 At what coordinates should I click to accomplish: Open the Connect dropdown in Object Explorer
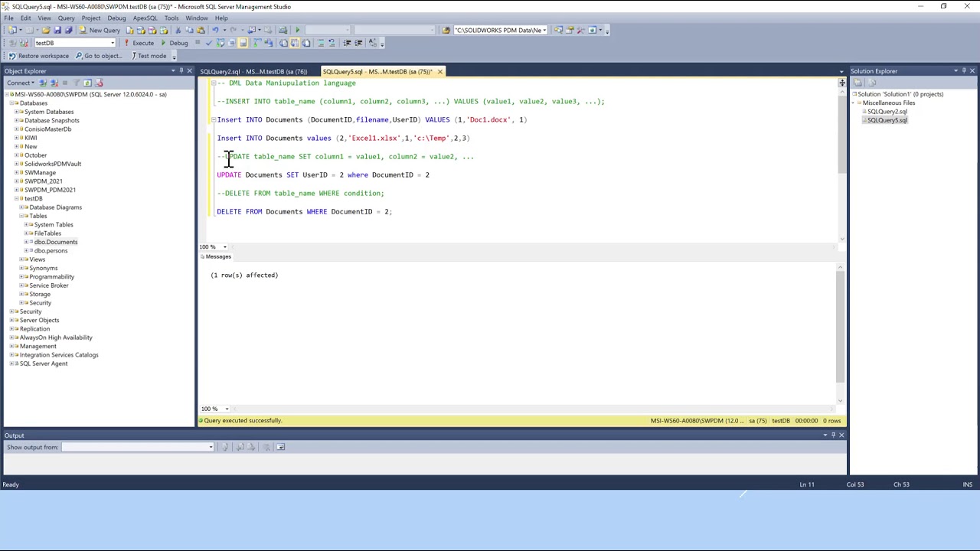coord(22,83)
